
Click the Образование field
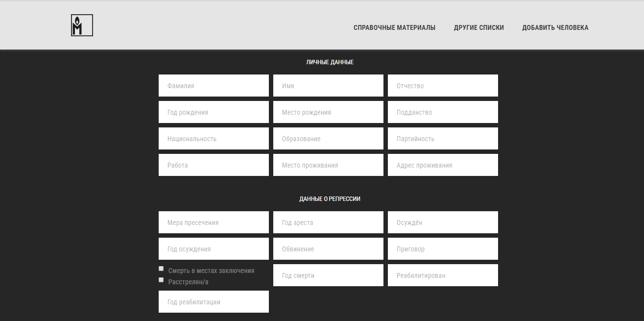pyautogui.click(x=328, y=139)
